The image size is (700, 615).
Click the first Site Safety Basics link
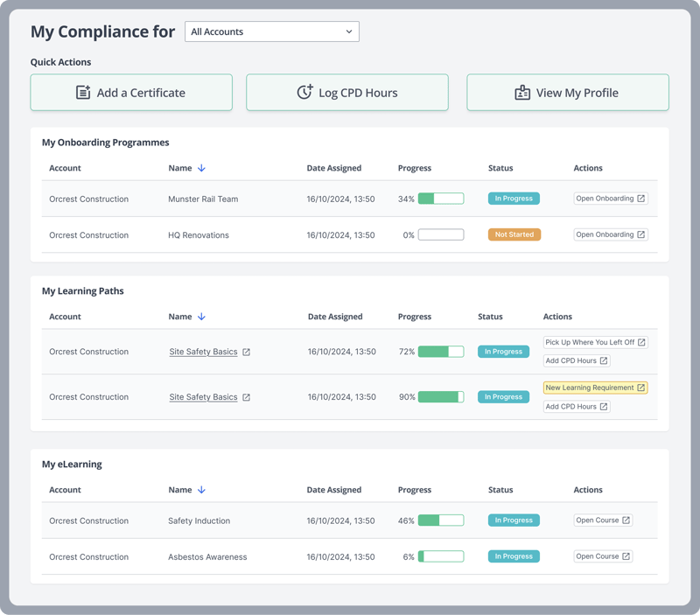(x=203, y=352)
